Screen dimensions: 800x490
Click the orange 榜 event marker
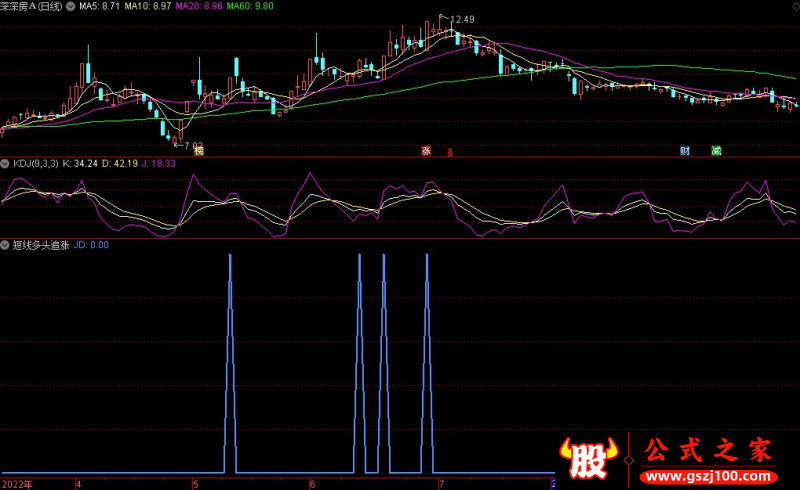tap(198, 151)
